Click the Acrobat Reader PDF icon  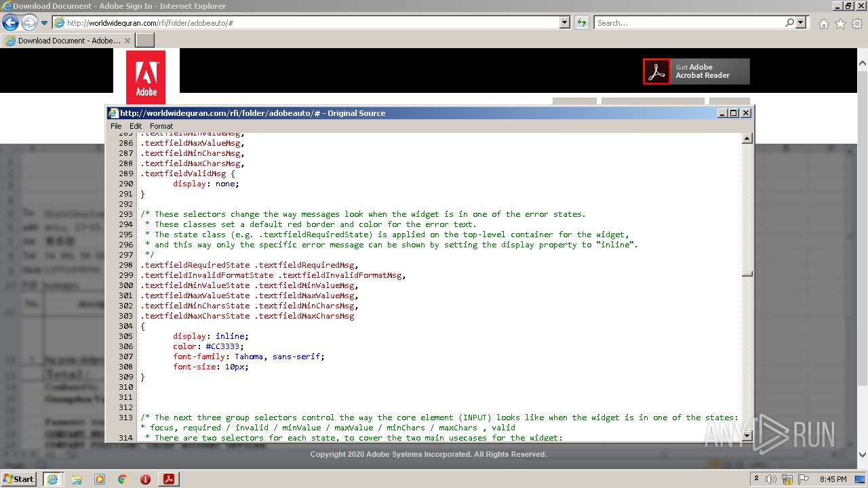click(656, 71)
